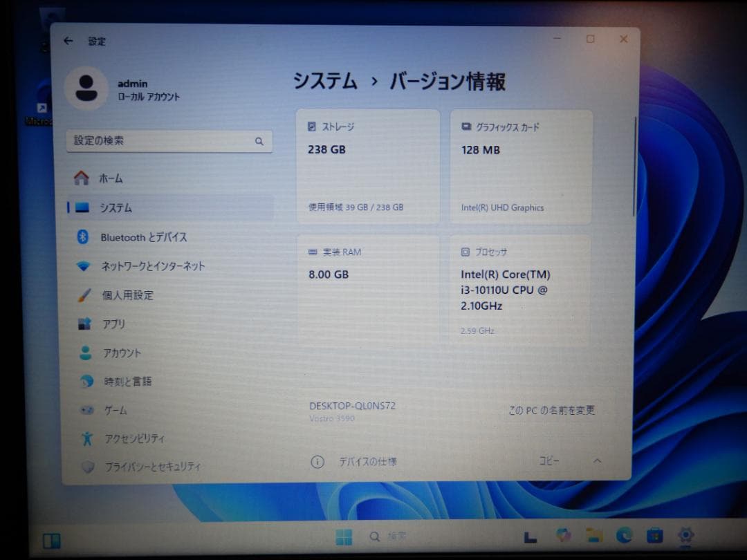Click the ストレージ card icon

click(x=312, y=127)
